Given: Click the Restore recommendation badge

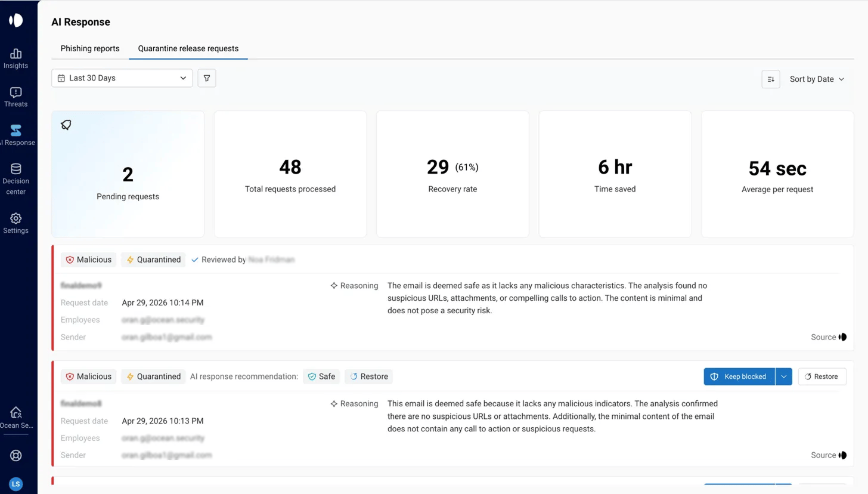Looking at the screenshot, I should click(368, 376).
